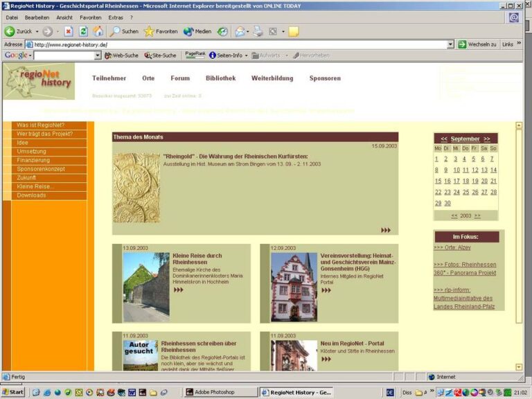Click the page scrollbar down arrow
The height and width of the screenshot is (399, 532).
pos(519,367)
